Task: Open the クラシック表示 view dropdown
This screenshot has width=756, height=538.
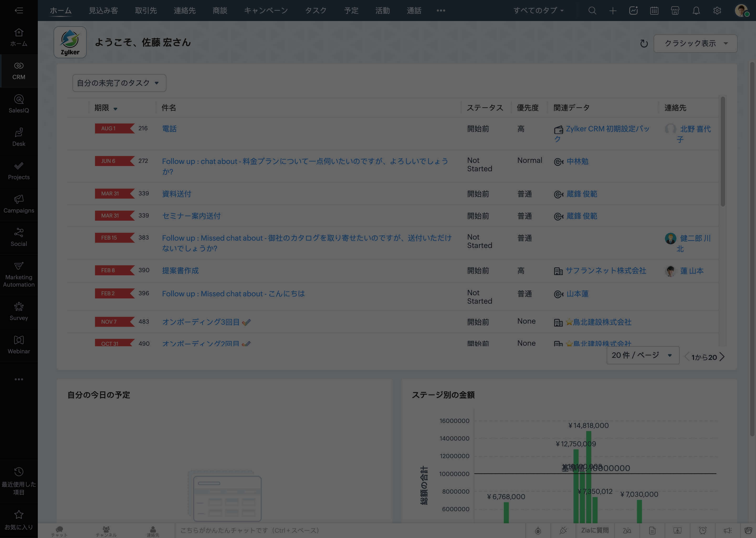Action: pos(695,43)
